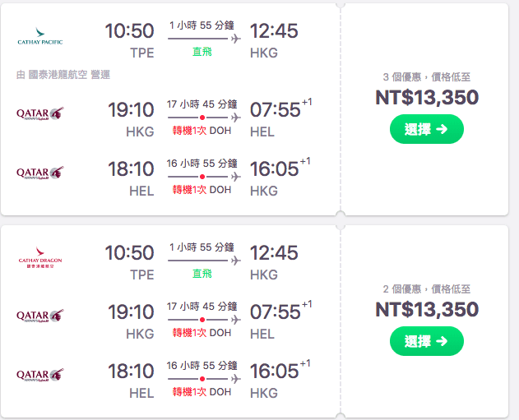This screenshot has width=519, height=420.
Task: Click NT$13,350 price in Cathay Dragon itinerary
Action: pyautogui.click(x=426, y=309)
